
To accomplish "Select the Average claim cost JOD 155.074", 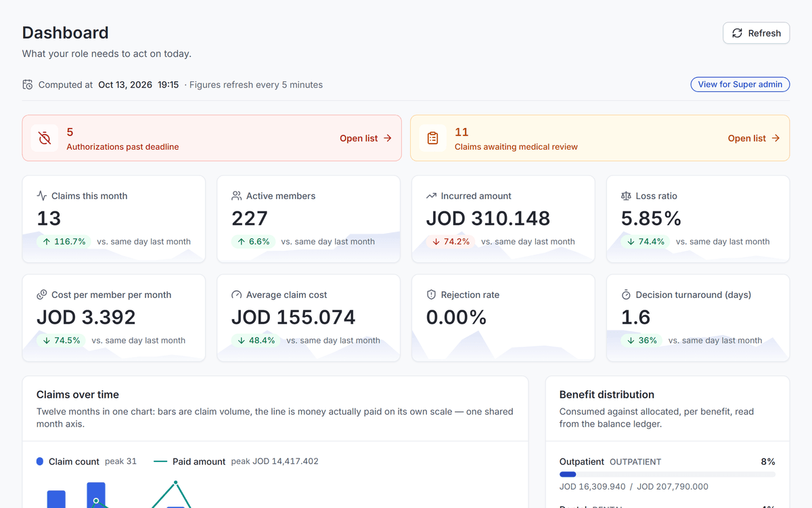I will [x=294, y=317].
